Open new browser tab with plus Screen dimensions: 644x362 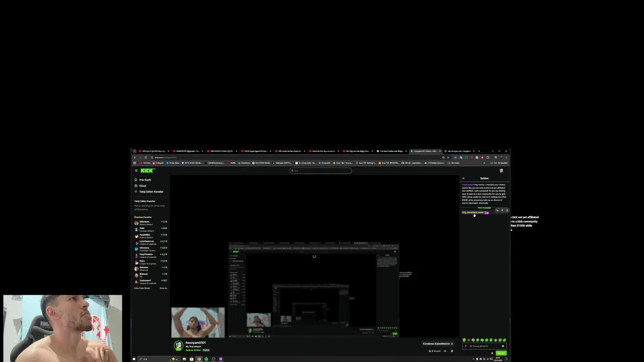pos(479,151)
